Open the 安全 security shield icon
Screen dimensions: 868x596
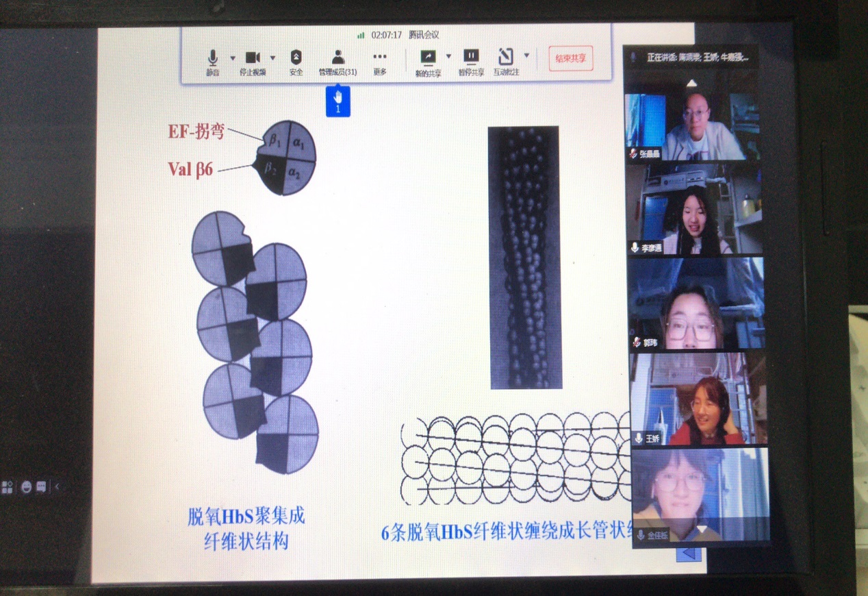pyautogui.click(x=296, y=59)
